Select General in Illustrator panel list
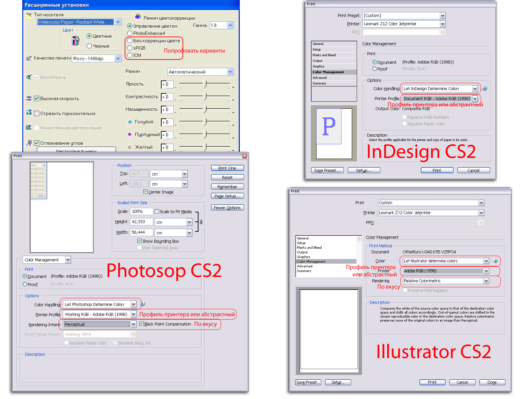The width and height of the screenshot is (532, 399). coord(326,238)
